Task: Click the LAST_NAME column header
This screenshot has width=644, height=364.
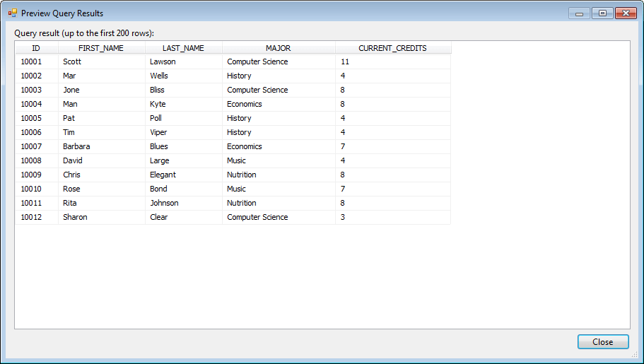Action: point(184,48)
